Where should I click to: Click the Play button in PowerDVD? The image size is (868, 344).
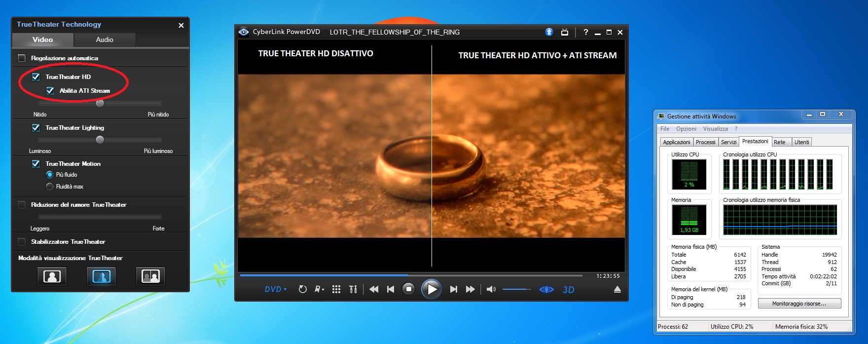point(432,289)
